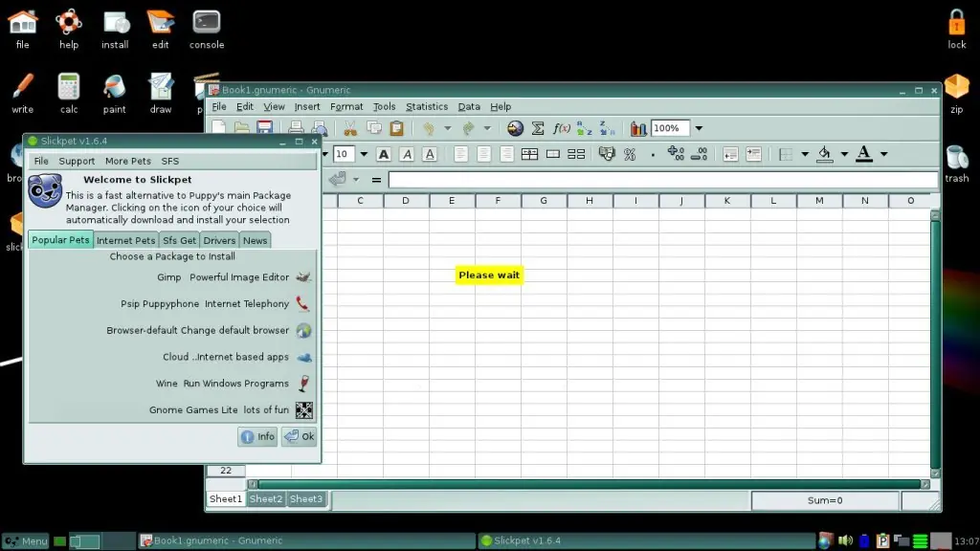Open the Statistics menu in Gnumeric
The image size is (980, 551).
click(426, 107)
